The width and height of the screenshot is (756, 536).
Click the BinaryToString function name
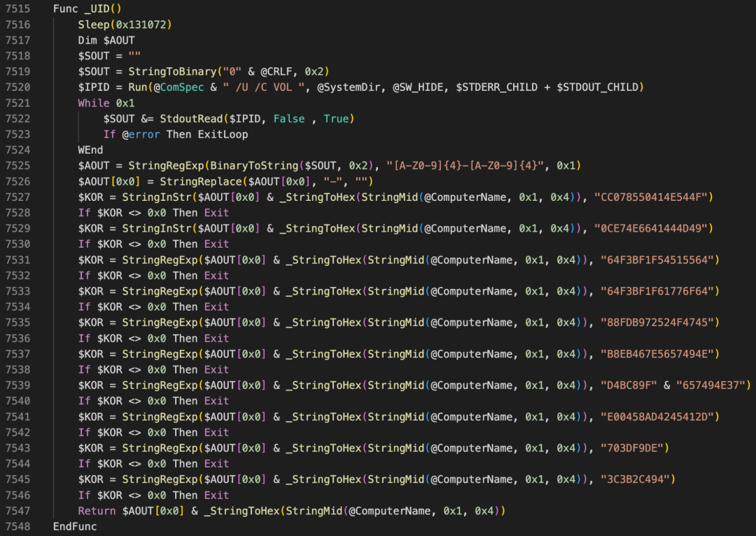[x=254, y=166]
